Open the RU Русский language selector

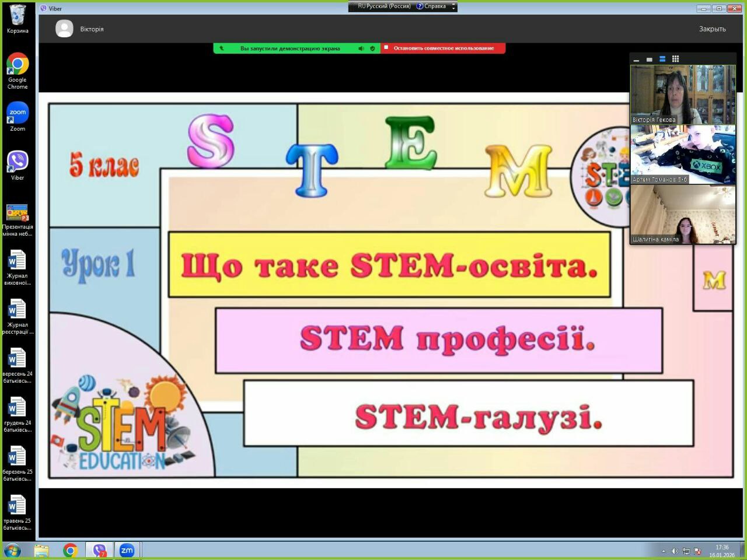(x=383, y=6)
